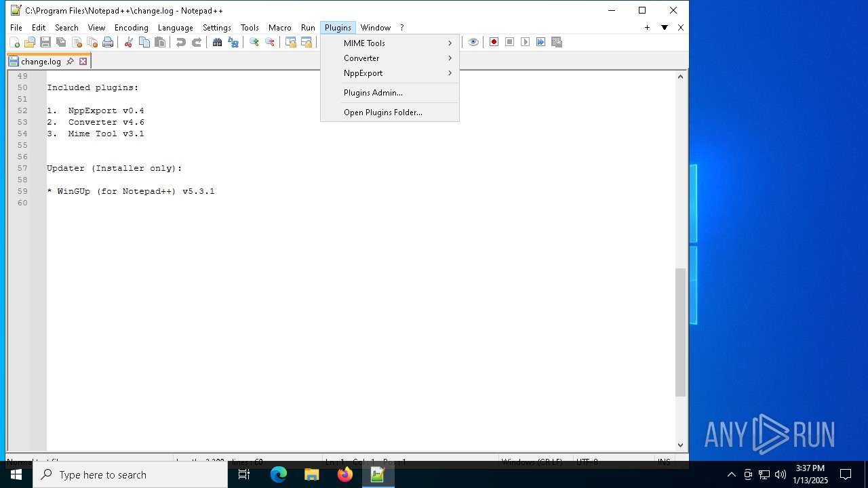Open the Macro menu
868x488 pixels.
click(x=279, y=28)
